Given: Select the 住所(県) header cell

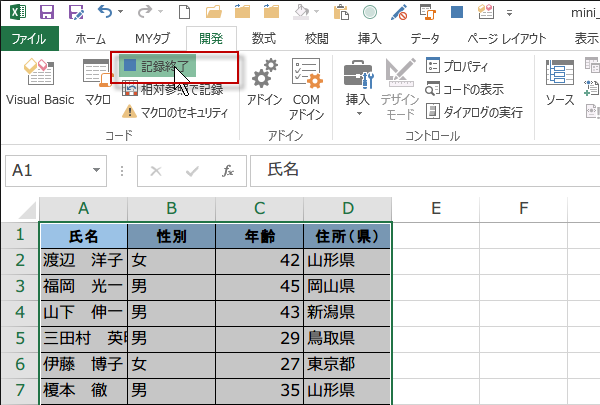Looking at the screenshot, I should pos(347,236).
